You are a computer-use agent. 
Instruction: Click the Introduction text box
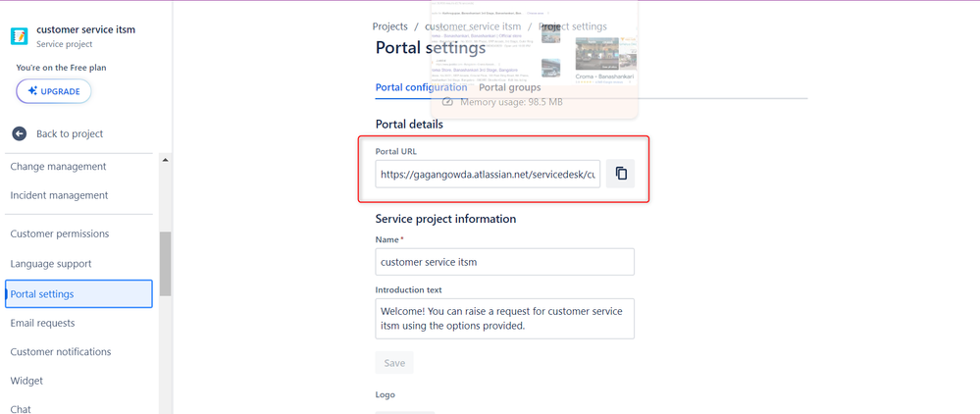[505, 318]
